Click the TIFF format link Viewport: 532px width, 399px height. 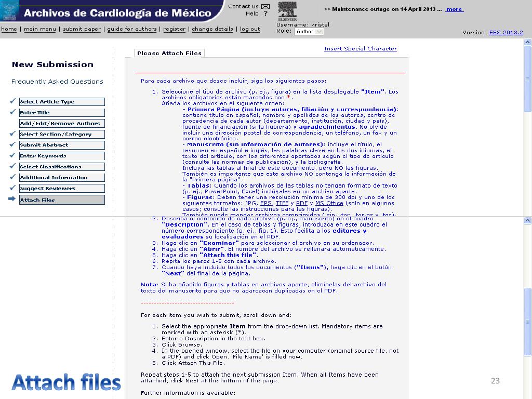[x=282, y=203]
